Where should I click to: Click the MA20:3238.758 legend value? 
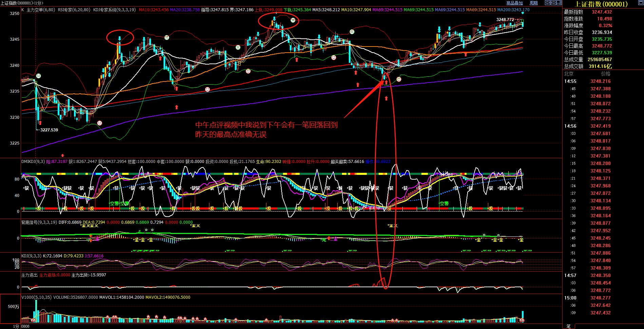tap(185, 10)
